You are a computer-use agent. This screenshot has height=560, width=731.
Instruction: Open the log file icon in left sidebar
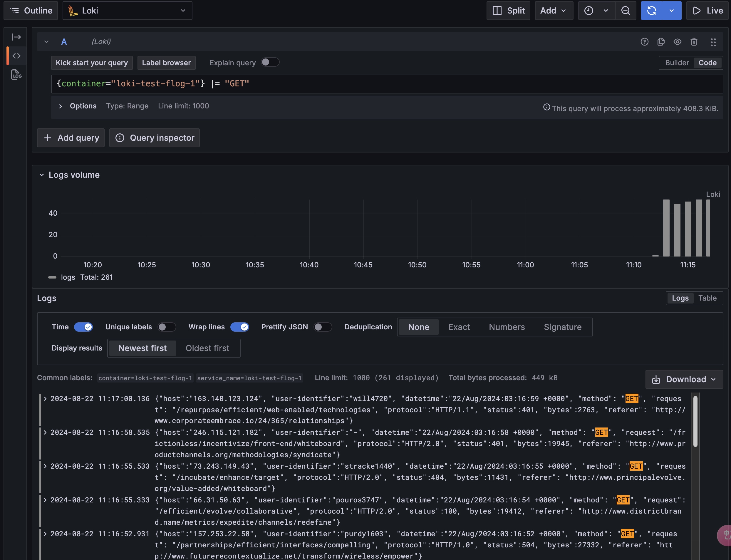pyautogui.click(x=16, y=74)
